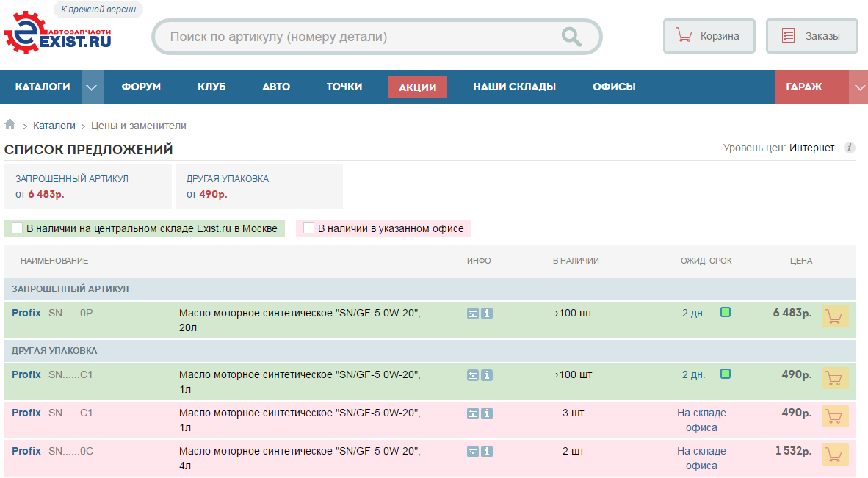Viewport: 868px width, 478px height.
Task: Open info icon for 1л row with 3 шт
Action: [487, 413]
